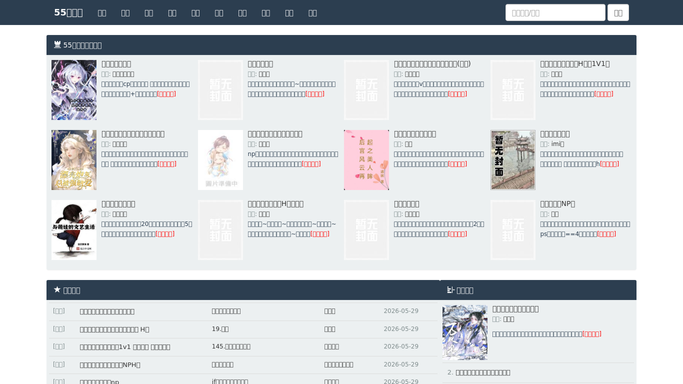Image resolution: width=683 pixels, height=384 pixels.
Task: Open the gray placeholder cover beside the 1V1 title
Action: click(513, 90)
